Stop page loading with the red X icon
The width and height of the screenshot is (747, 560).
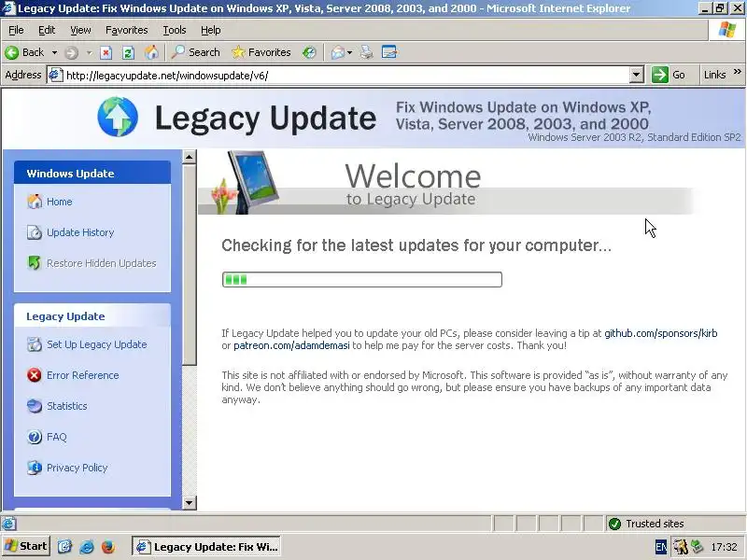(x=106, y=52)
